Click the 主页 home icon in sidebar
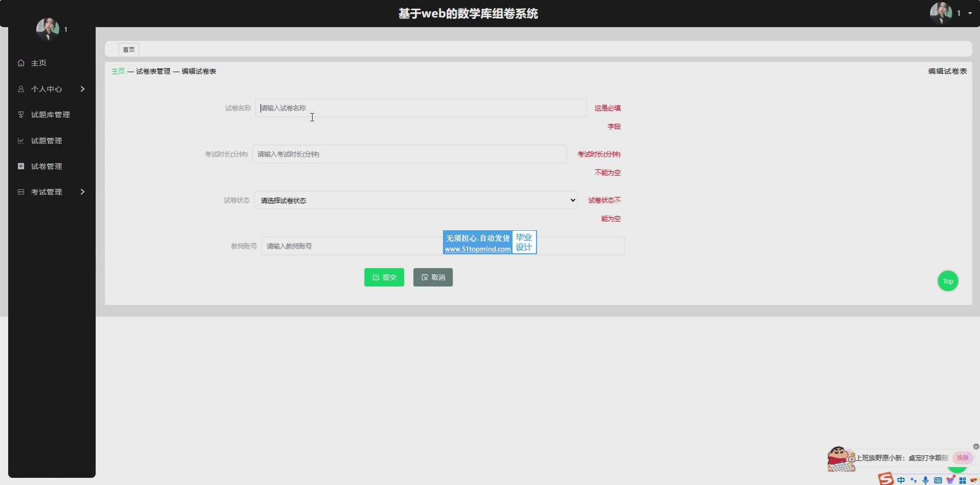Image resolution: width=980 pixels, height=485 pixels. pos(21,63)
